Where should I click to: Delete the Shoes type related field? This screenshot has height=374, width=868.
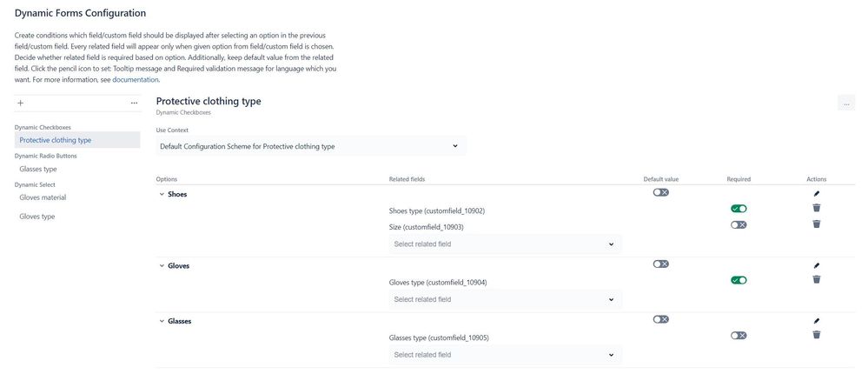point(816,209)
